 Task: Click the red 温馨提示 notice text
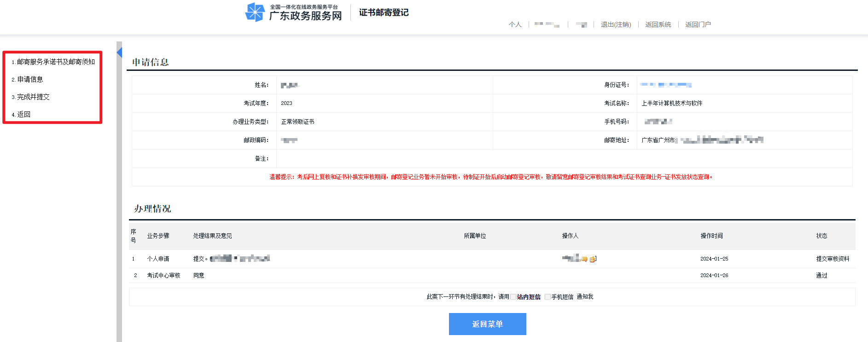[491, 177]
